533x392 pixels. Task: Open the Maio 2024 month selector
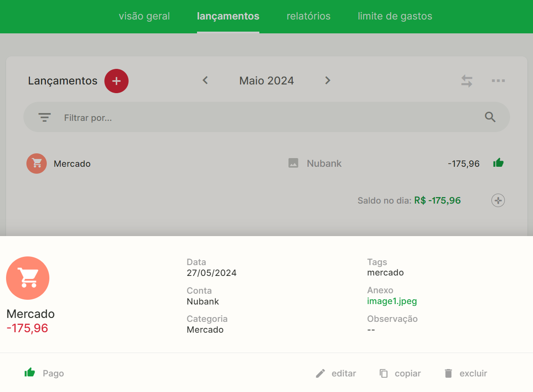[x=267, y=81]
